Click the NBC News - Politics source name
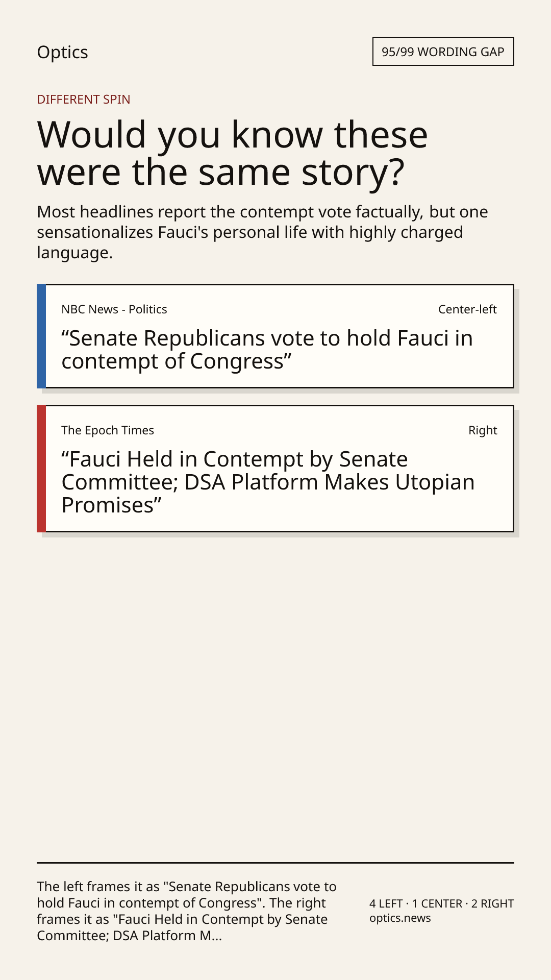Screen dimensions: 551x980 tap(114, 309)
